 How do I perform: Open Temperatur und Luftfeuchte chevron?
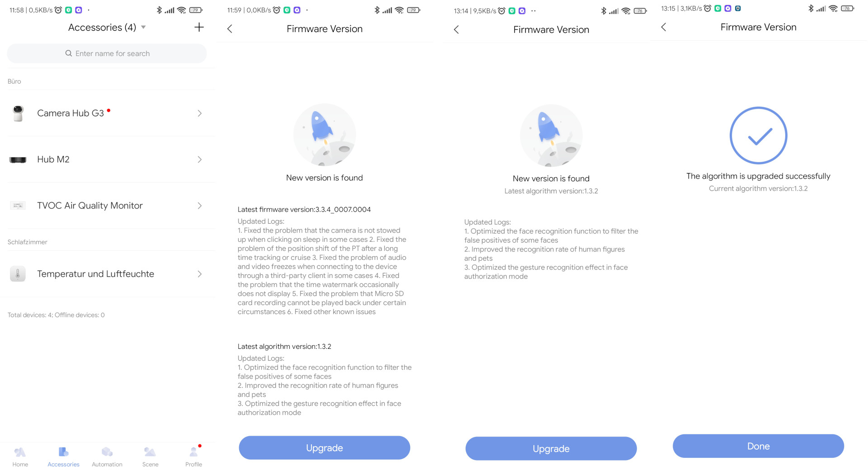click(x=199, y=274)
